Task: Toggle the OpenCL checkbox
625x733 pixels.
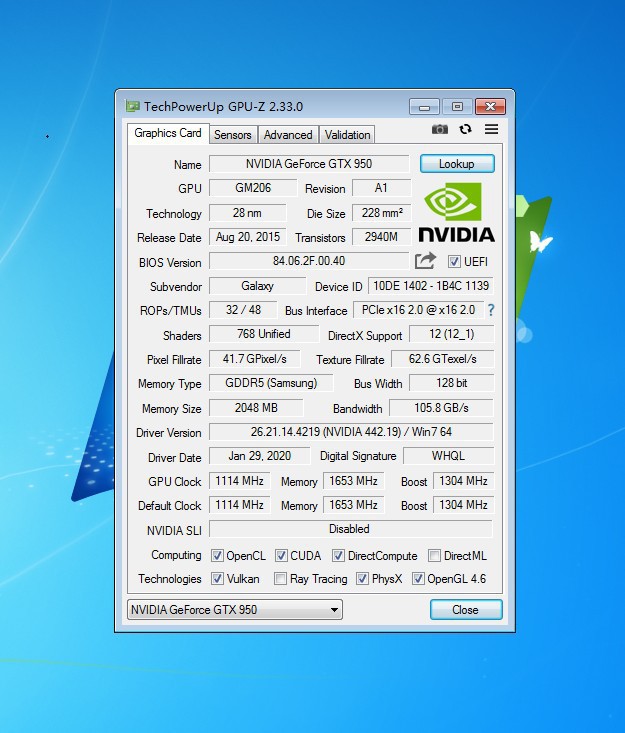Action: coord(217,555)
